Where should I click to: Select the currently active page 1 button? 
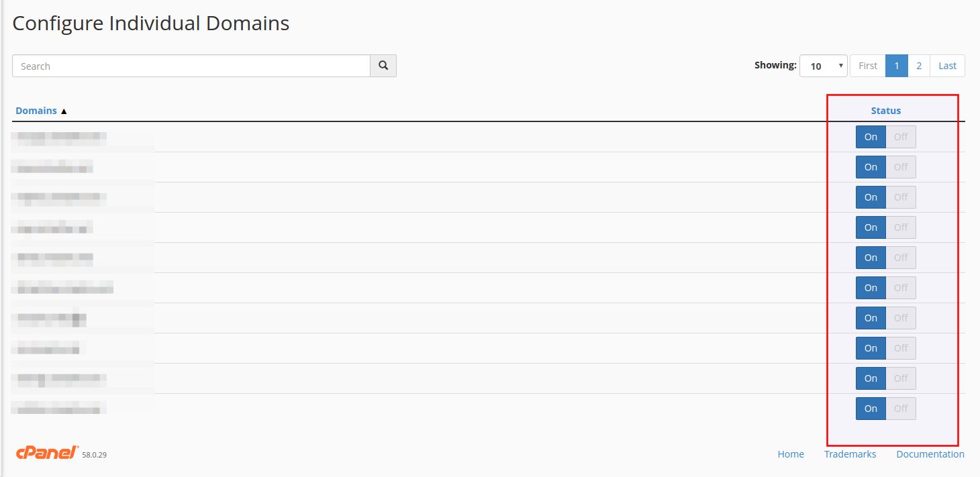[x=897, y=65]
